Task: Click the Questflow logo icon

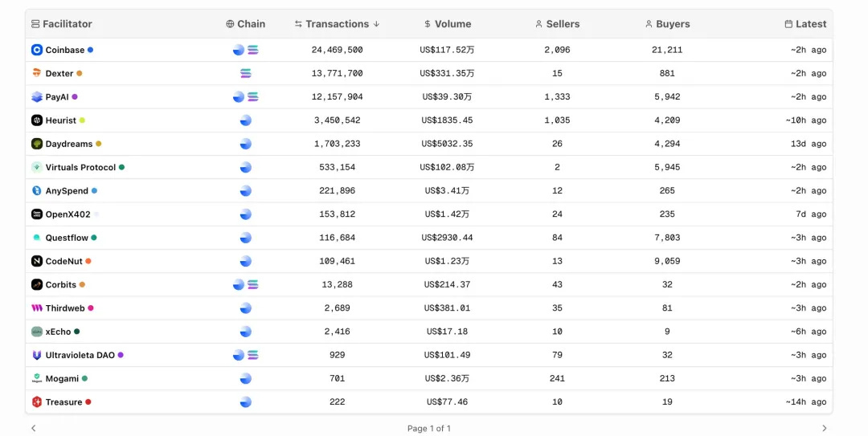Action: point(36,238)
